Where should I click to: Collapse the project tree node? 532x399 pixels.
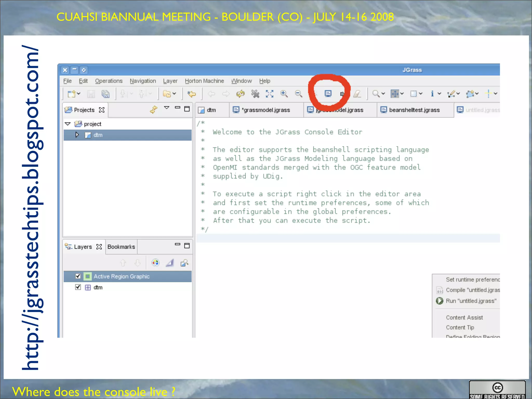tap(68, 124)
